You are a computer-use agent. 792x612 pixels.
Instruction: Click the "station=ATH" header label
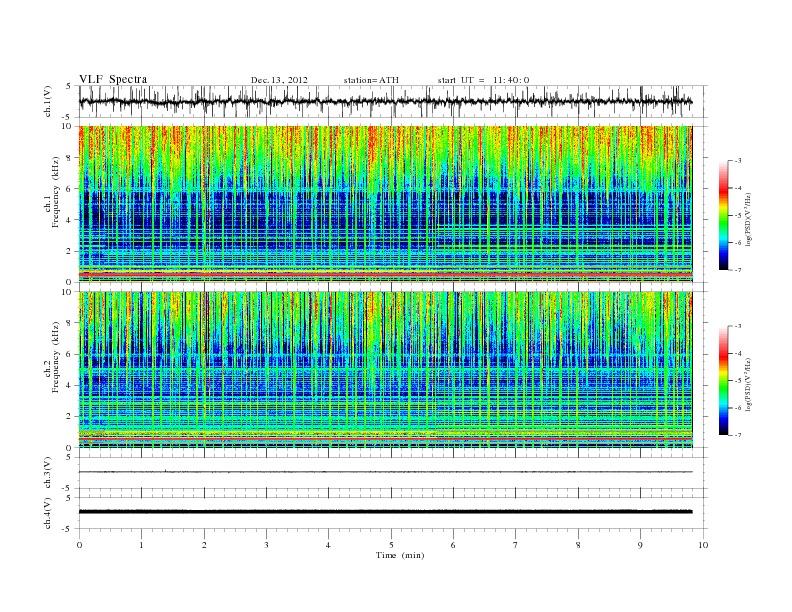371,80
